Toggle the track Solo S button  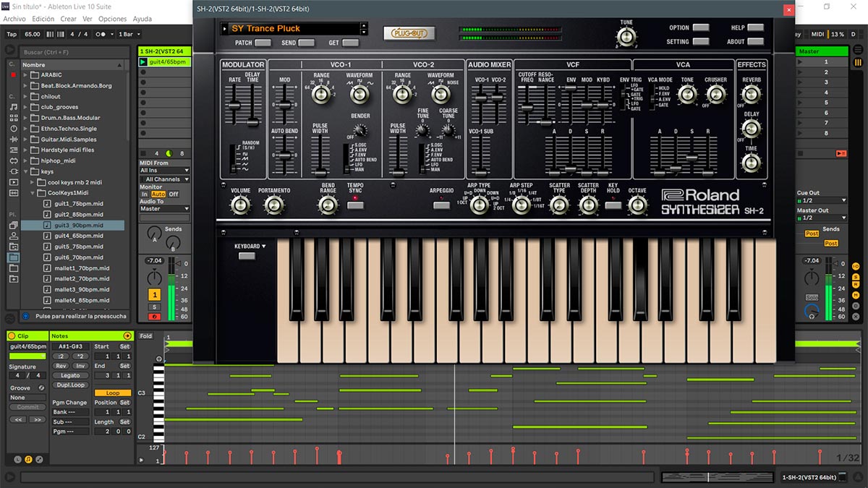pos(155,307)
